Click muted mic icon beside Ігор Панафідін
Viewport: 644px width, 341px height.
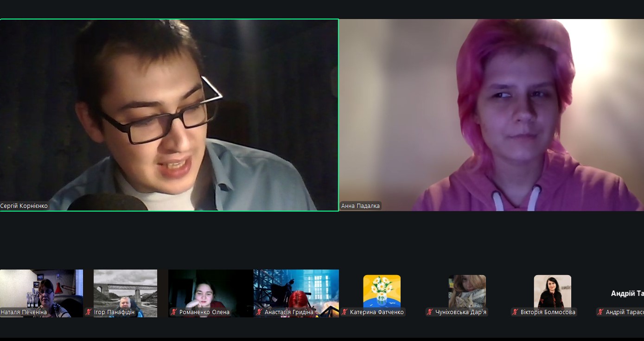tap(89, 312)
